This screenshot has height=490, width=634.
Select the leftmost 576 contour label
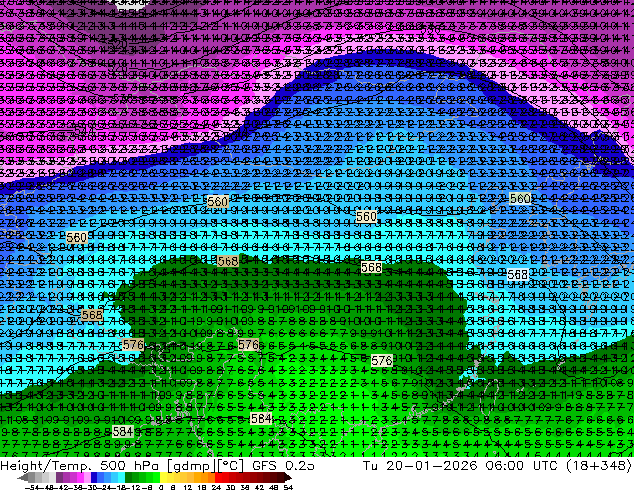point(132,345)
